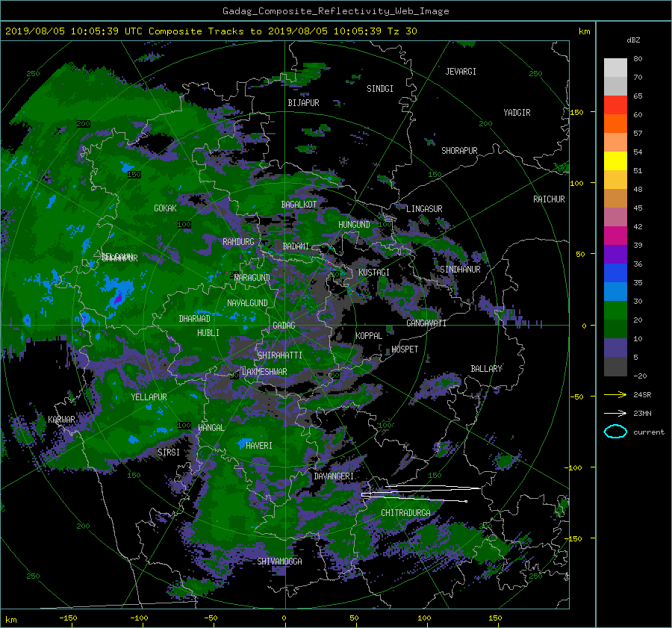Click the HUBLI city label
This screenshot has width=672, height=628.
point(208,333)
